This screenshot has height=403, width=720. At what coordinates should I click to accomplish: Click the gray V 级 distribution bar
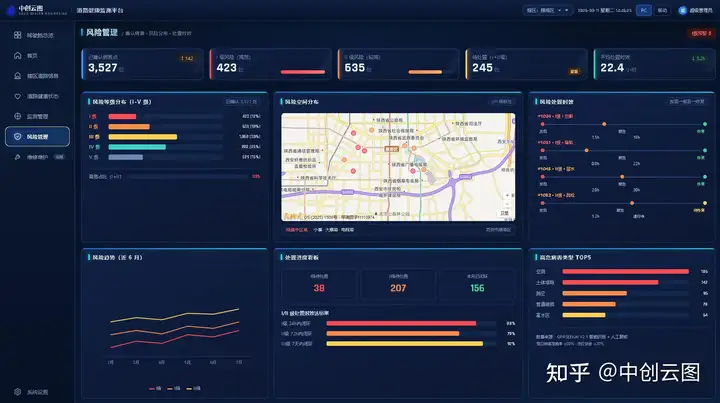pos(125,157)
